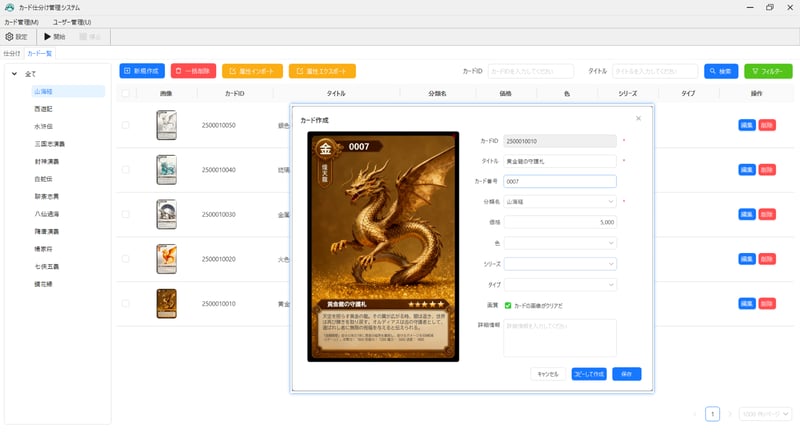800x436 pixels.
Task: Switch to the 仕分け tab
Action: coord(12,51)
